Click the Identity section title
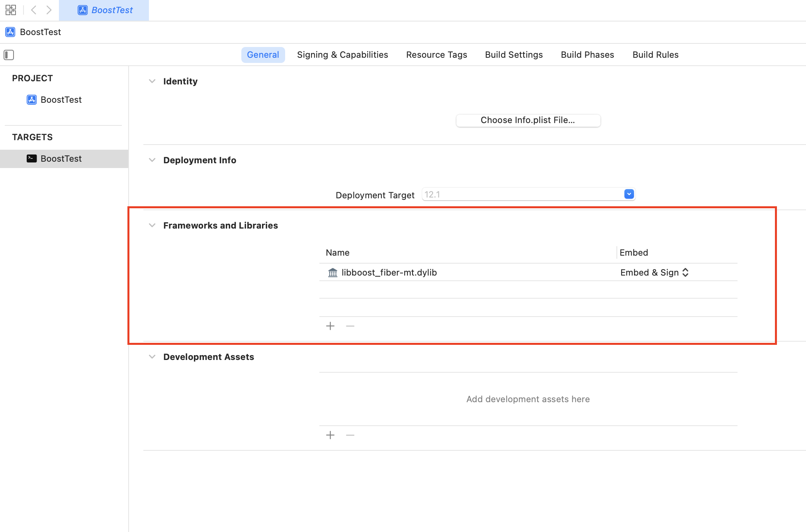Screen dimensions: 806x532 [x=180, y=81]
